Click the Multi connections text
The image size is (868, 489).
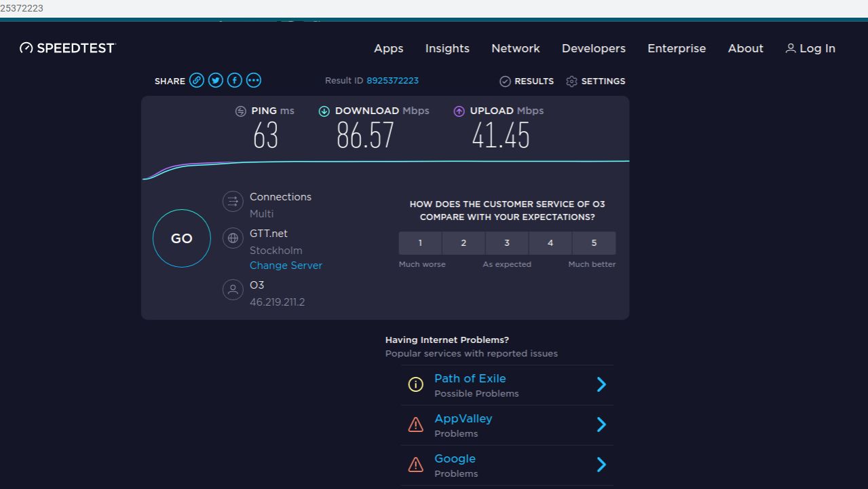pyautogui.click(x=261, y=213)
